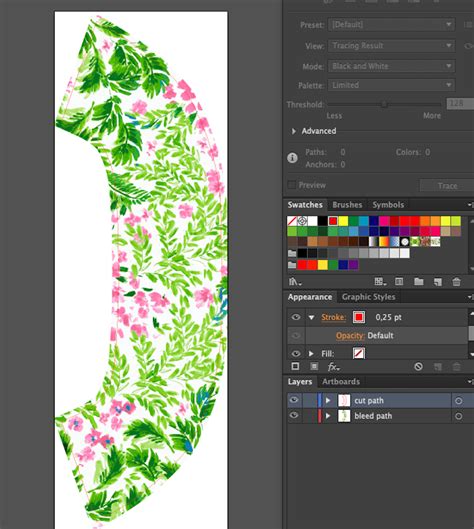Toggle visibility of the Fill attribute
This screenshot has height=529, width=474.
point(296,353)
